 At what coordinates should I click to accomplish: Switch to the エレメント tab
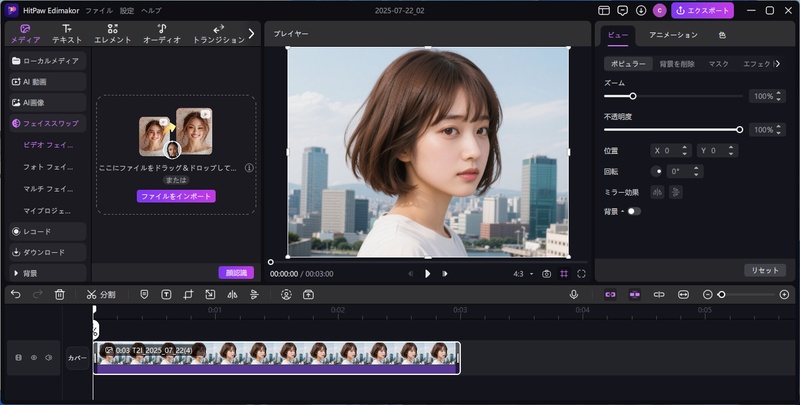[x=113, y=34]
